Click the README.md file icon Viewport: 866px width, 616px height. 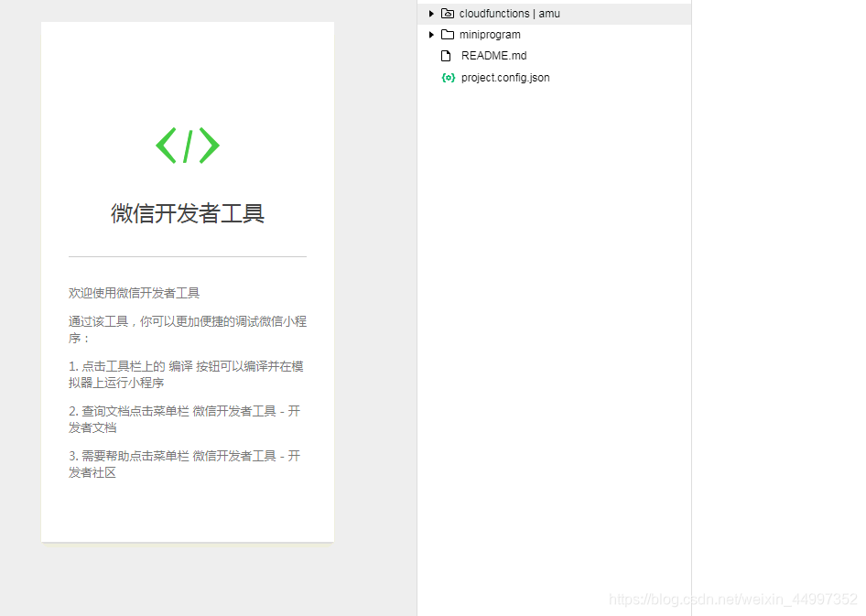click(x=446, y=56)
